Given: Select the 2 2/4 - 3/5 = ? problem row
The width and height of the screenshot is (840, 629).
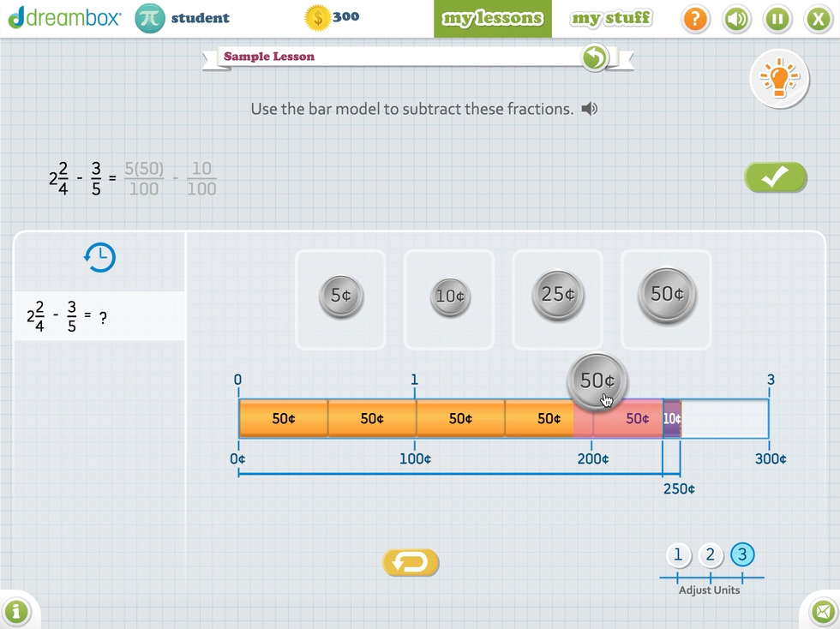Looking at the screenshot, I should [99, 316].
